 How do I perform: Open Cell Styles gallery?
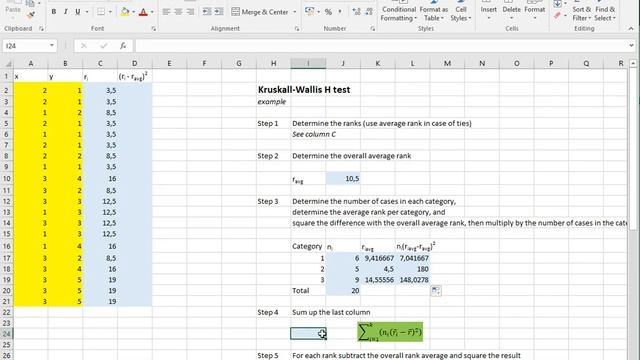(461, 13)
